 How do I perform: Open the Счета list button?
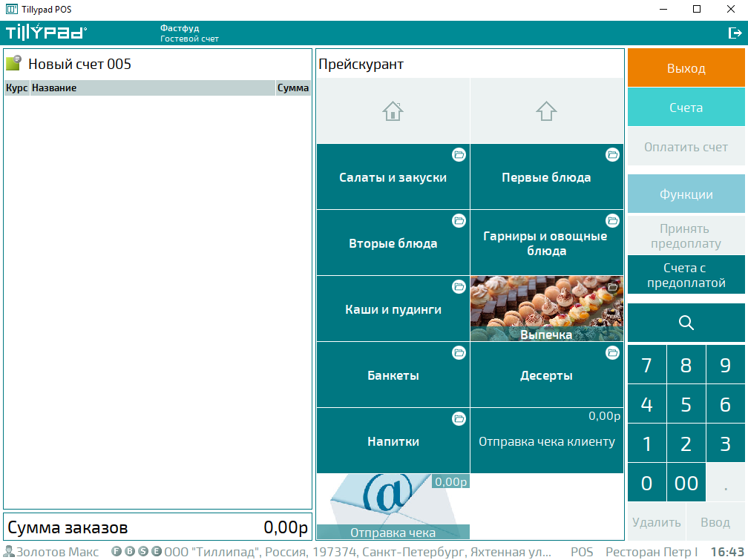click(x=686, y=108)
